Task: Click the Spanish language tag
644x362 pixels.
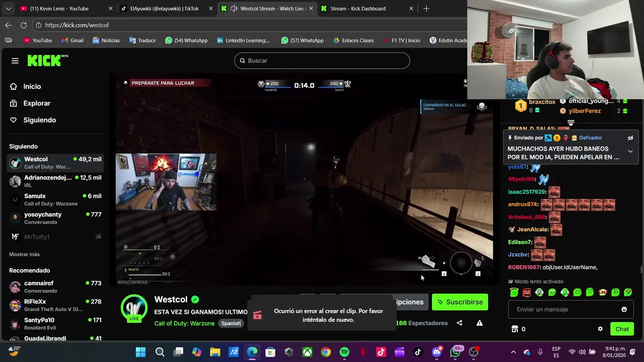Action: [x=231, y=323]
